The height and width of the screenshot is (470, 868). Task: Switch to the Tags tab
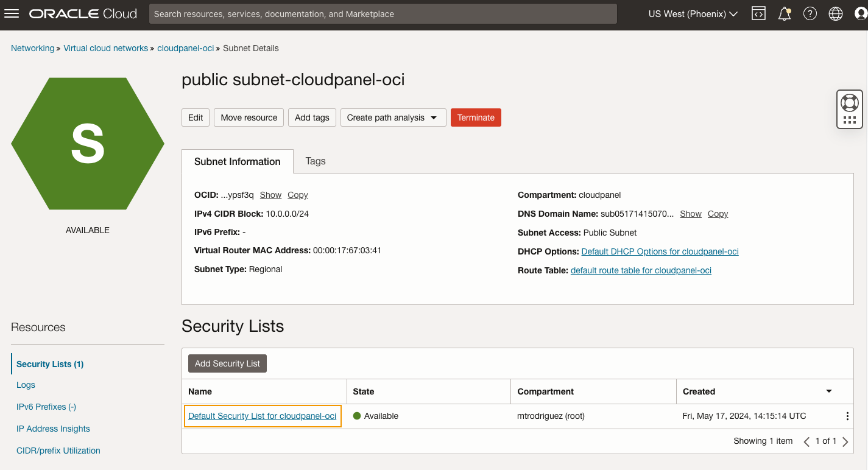coord(315,161)
